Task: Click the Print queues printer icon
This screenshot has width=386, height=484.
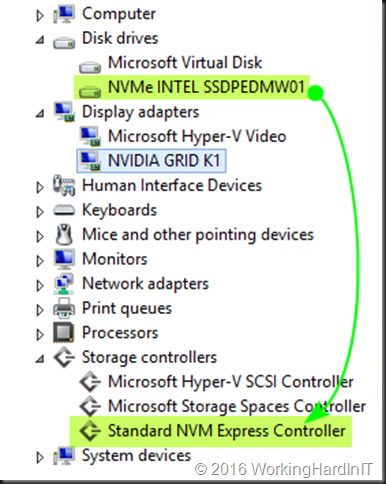Action: [x=64, y=309]
